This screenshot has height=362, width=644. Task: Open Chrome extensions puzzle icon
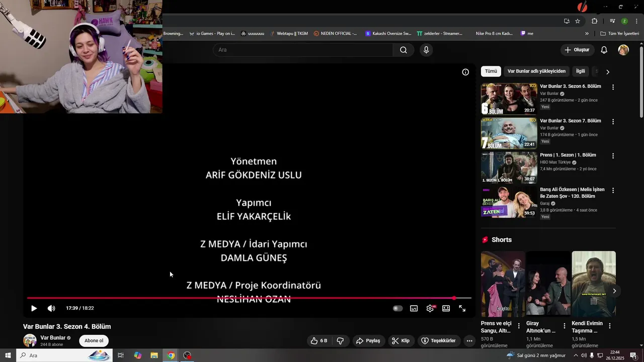(594, 21)
